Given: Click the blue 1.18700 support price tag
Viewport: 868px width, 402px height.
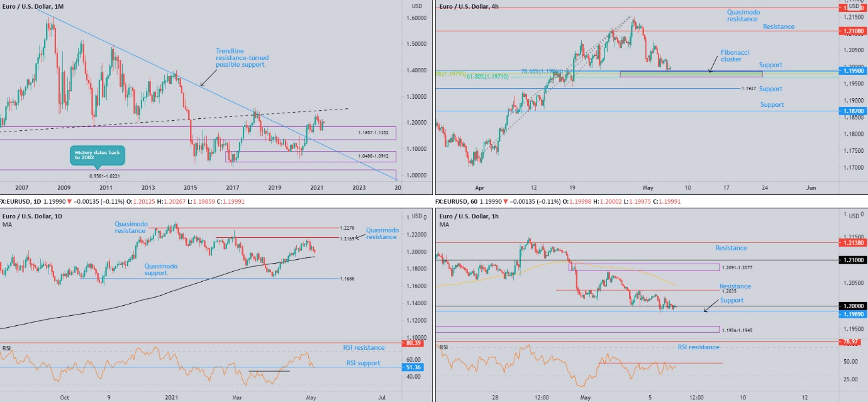Looking at the screenshot, I should pos(854,111).
